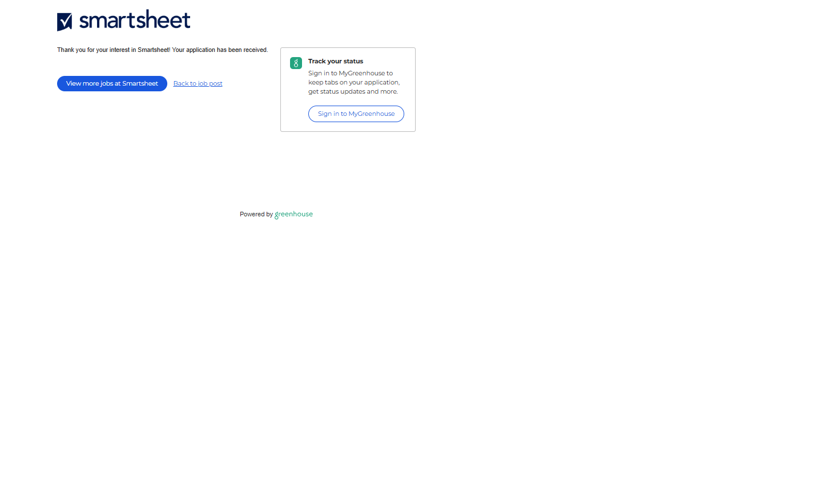Click the word Smartsheet! in confirmation message
829x504 pixels.
tap(154, 50)
